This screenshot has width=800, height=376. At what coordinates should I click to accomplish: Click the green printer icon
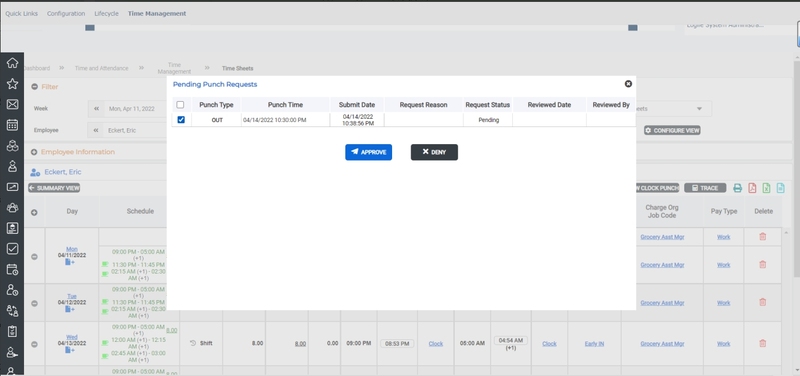[737, 188]
